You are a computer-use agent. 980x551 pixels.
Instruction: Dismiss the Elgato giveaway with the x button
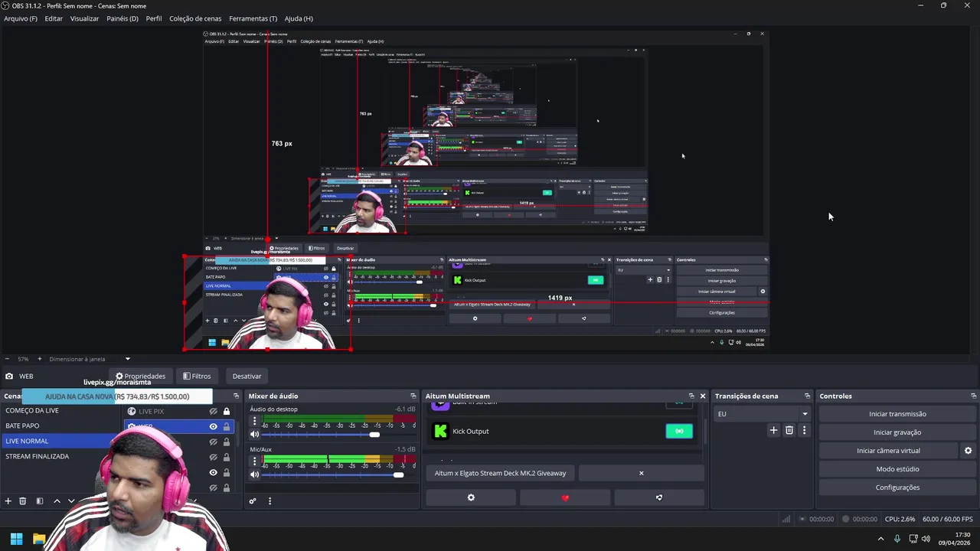(642, 473)
